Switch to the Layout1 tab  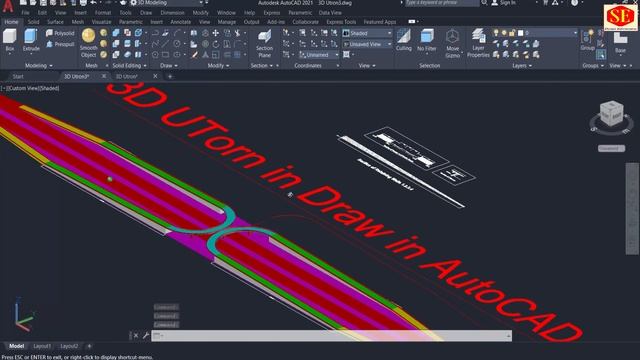pos(42,346)
